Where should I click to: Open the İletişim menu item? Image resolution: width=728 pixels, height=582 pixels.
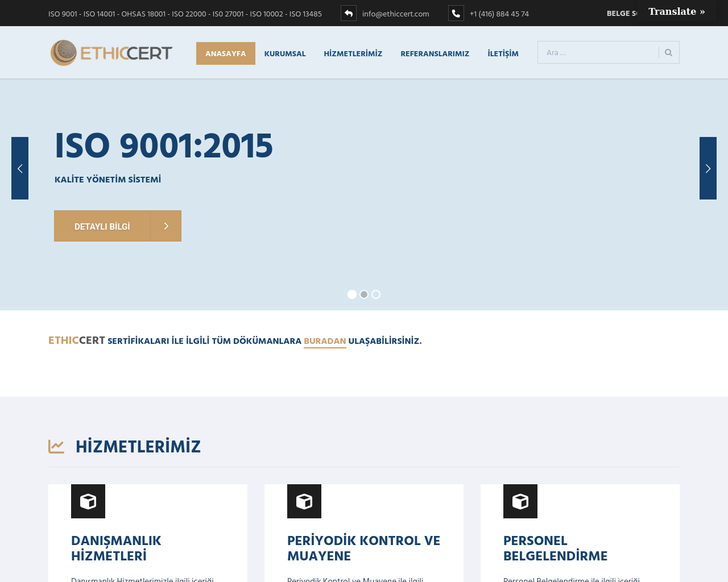click(503, 53)
